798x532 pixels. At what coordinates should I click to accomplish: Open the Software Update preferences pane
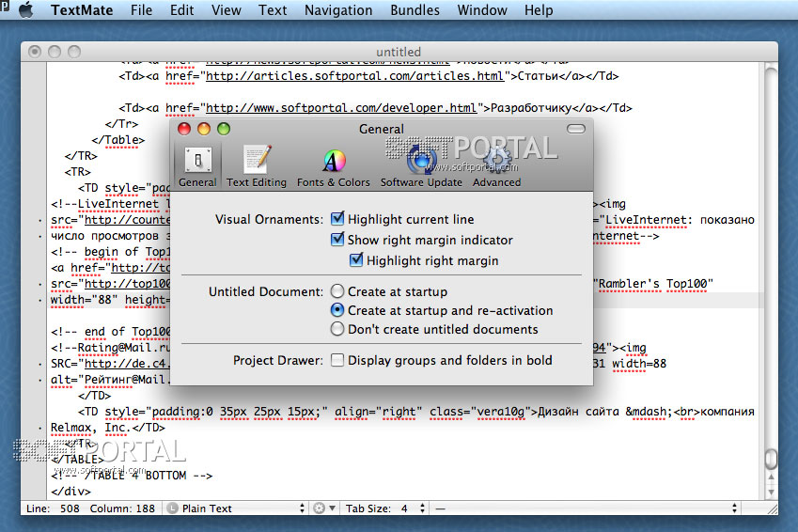pos(421,167)
